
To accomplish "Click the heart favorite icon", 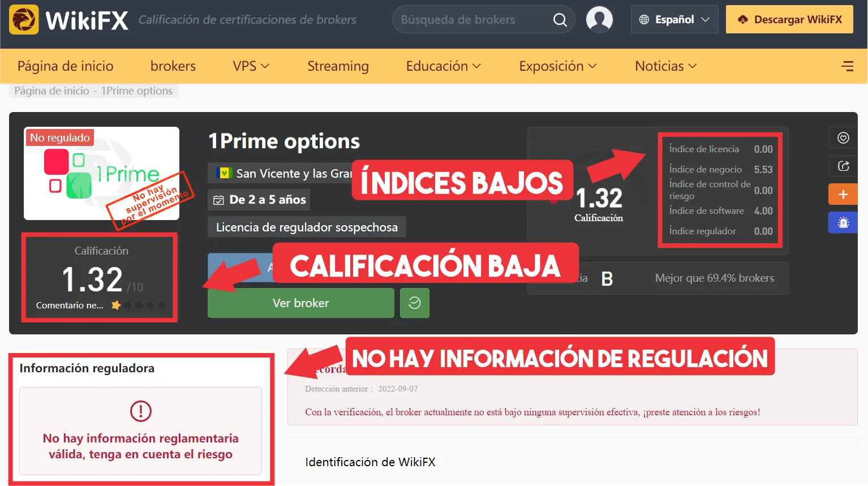I will coord(843,138).
